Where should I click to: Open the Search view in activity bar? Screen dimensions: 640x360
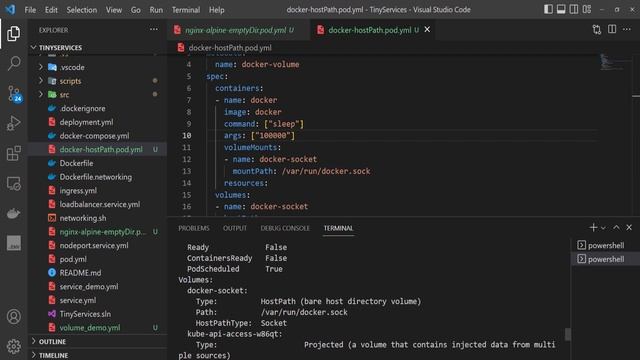pos(13,63)
